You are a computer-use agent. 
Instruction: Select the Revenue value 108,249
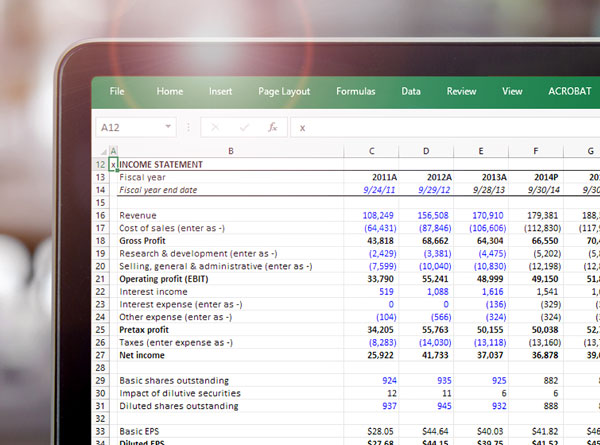click(x=371, y=215)
